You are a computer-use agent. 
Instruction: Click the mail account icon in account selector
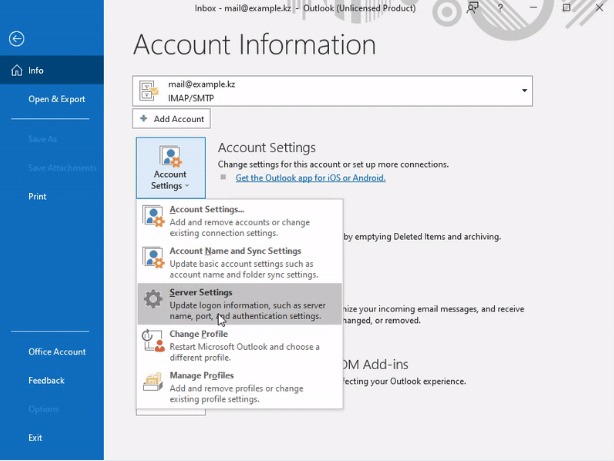(x=149, y=90)
